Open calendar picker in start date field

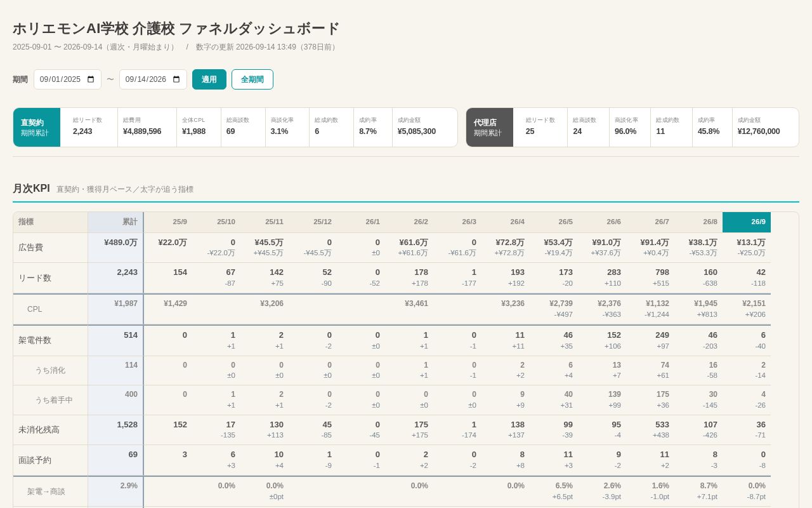pos(90,79)
